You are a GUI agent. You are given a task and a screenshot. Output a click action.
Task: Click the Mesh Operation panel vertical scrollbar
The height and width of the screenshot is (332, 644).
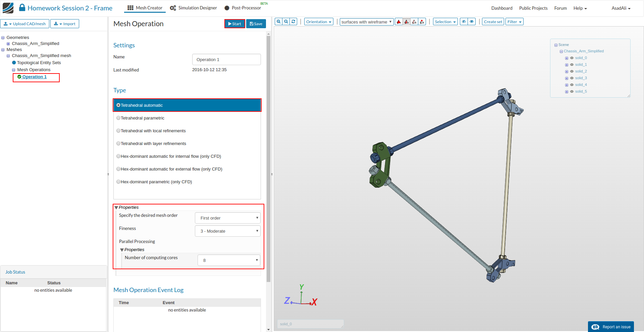[268, 158]
